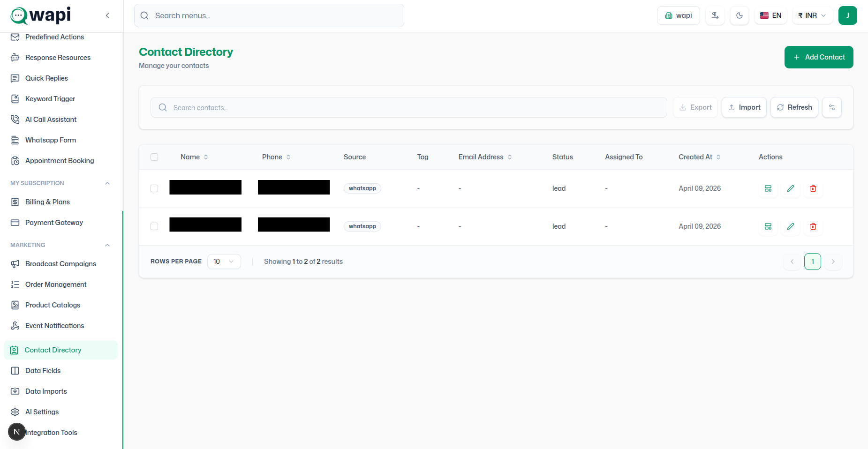Sort by Email Address column arrows
This screenshot has width=868, height=449.
[510, 157]
